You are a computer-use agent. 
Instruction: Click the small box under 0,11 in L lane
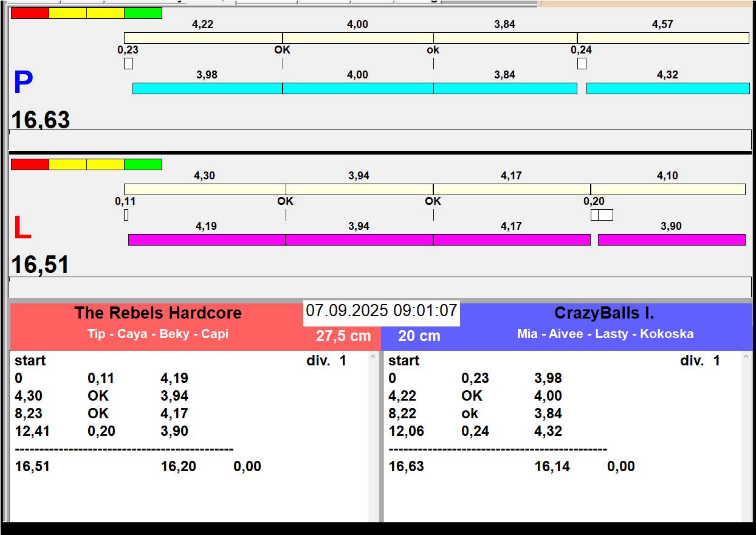coord(126,215)
